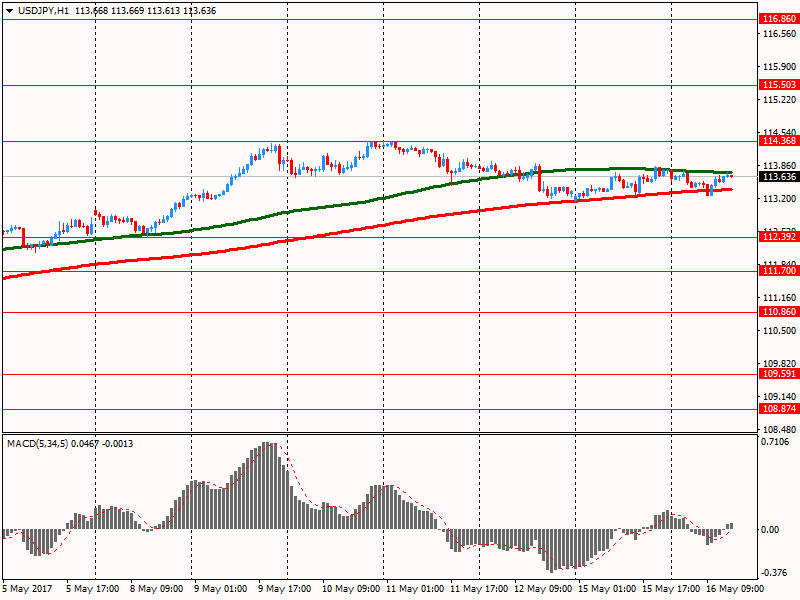Click the 16 May 09:00 time label
The image size is (800, 600).
click(735, 589)
